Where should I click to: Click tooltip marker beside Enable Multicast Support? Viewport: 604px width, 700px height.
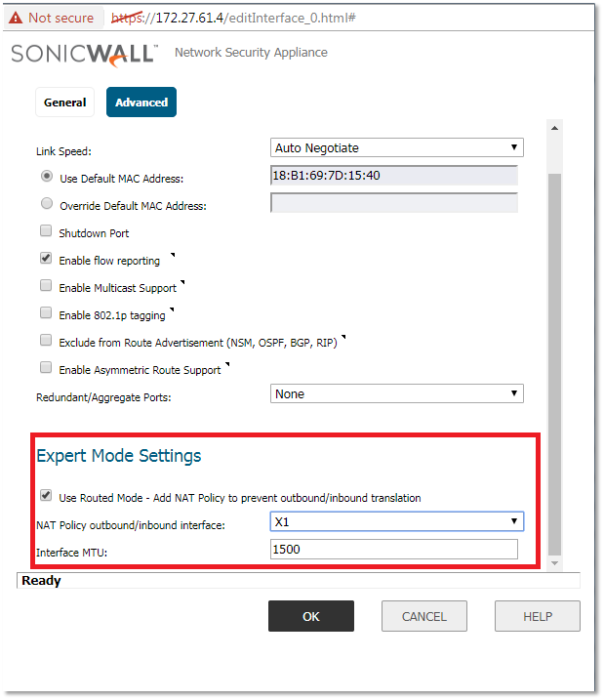coord(182,282)
